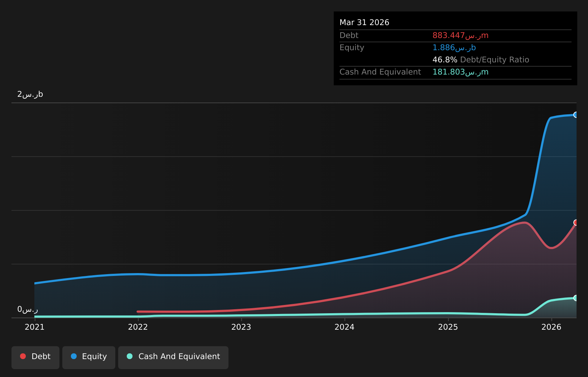Click the Mar 31 2026 tooltip date
The width and height of the screenshot is (588, 377).
tap(364, 23)
